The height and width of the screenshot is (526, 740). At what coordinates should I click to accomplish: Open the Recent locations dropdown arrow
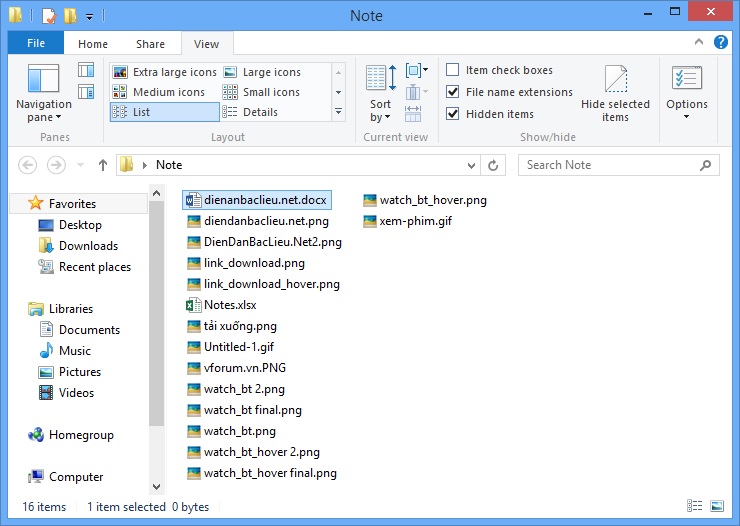click(80, 165)
